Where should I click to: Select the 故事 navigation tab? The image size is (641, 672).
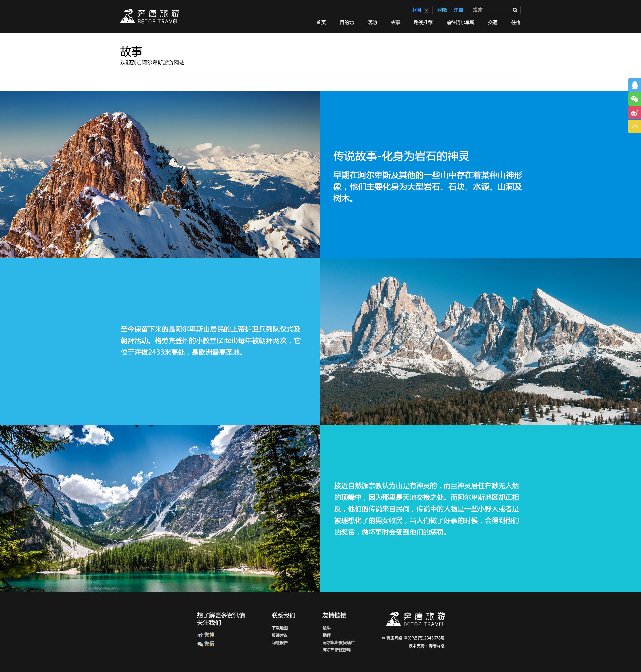click(395, 23)
